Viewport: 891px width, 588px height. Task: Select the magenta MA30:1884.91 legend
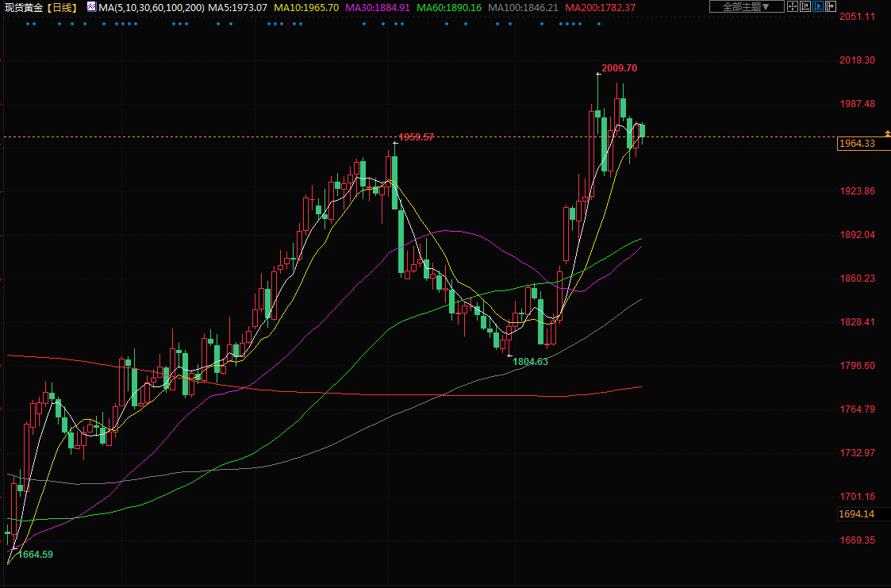377,7
